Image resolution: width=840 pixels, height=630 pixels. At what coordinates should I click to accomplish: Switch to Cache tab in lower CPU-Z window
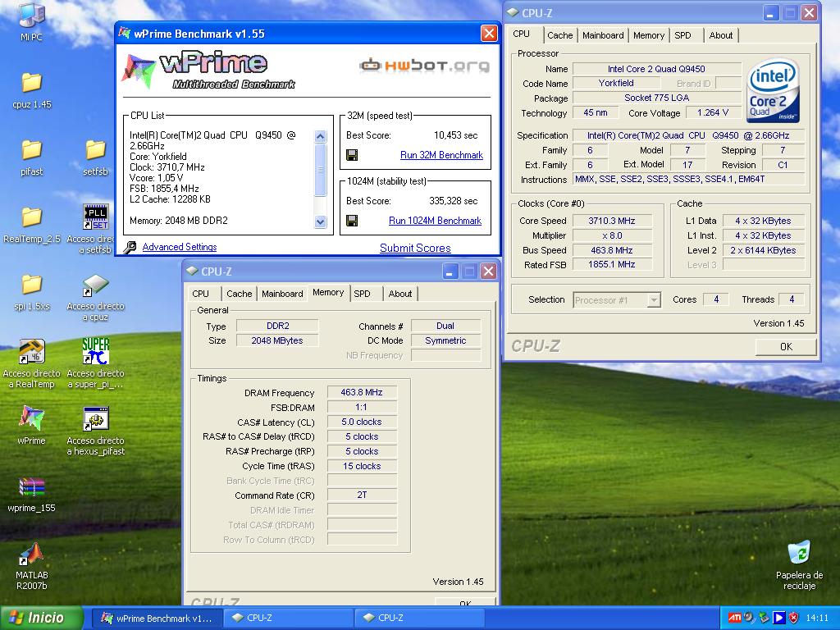(239, 294)
